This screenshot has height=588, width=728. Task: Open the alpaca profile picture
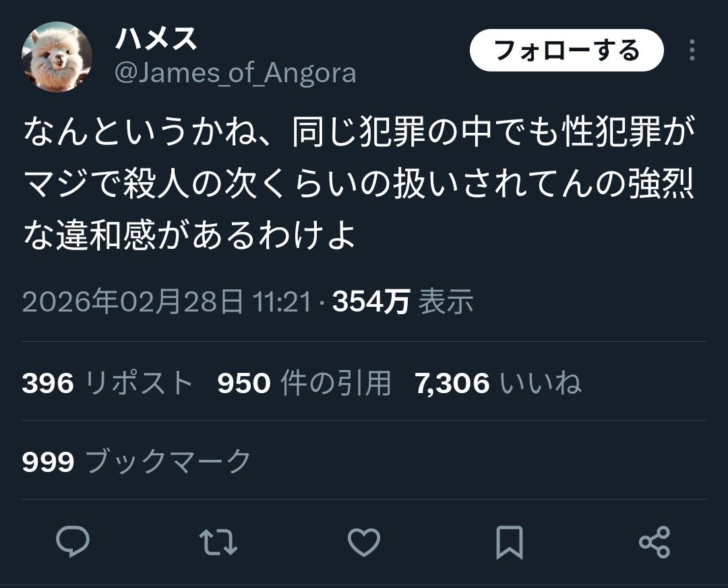(x=57, y=57)
